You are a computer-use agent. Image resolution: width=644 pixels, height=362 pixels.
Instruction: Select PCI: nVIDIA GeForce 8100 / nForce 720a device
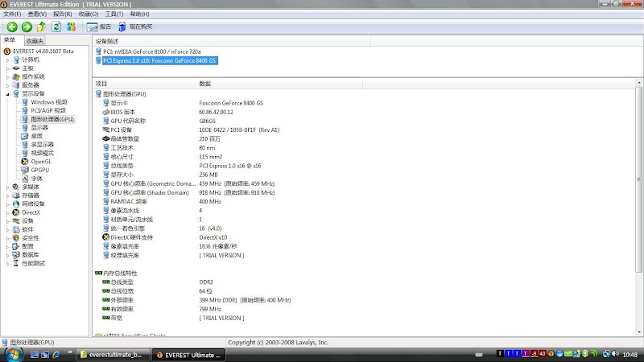(x=151, y=51)
